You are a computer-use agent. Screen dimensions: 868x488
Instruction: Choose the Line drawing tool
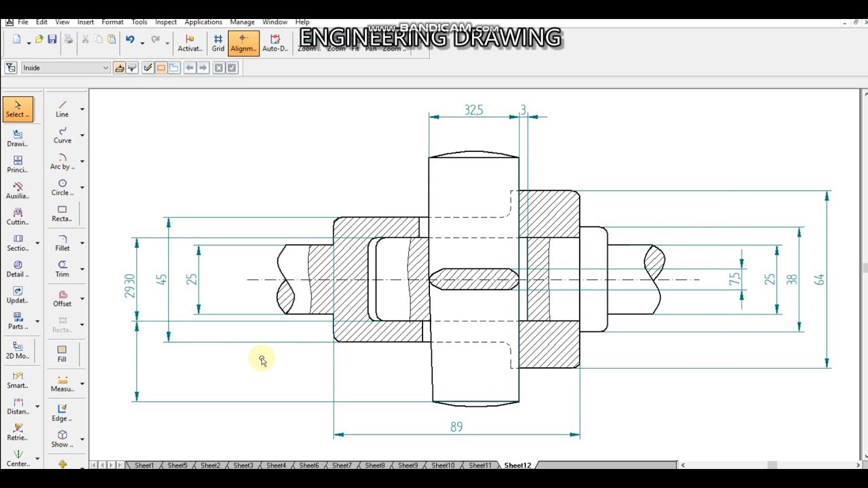(62, 109)
